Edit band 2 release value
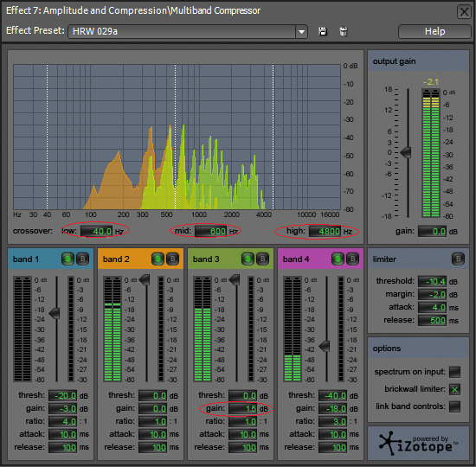Viewport: 476px width, 467px height. 152,447
